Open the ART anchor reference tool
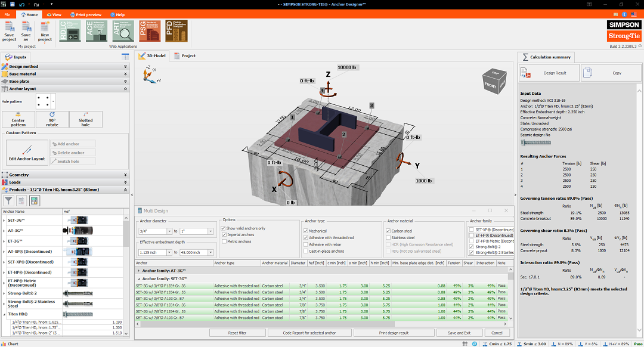This screenshot has width=644, height=347. [x=123, y=31]
